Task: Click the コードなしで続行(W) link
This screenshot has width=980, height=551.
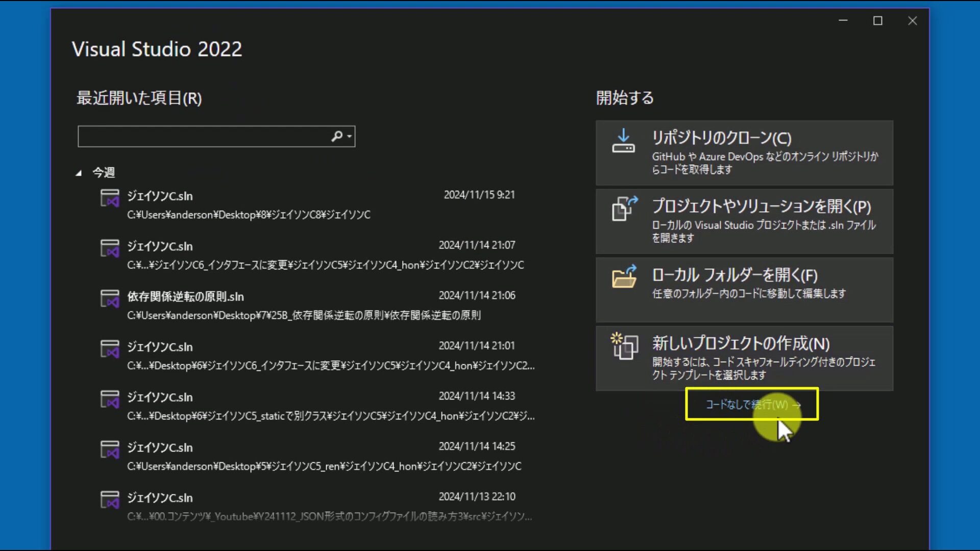Action: coord(753,405)
